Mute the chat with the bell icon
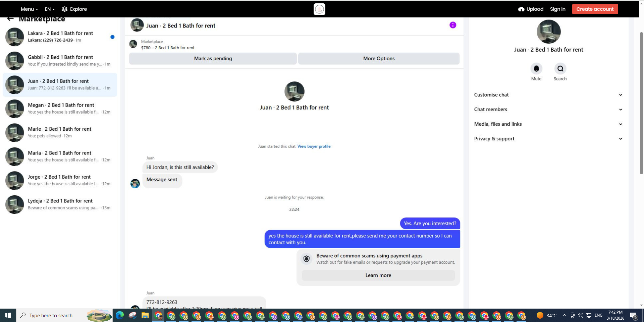Screen dimensions: 644x322 [x=536, y=69]
